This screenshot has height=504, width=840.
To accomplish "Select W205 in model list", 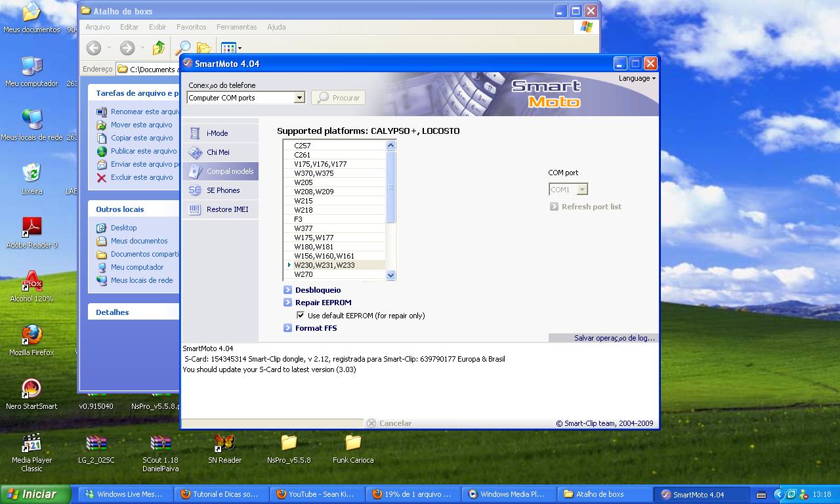I will 335,182.
